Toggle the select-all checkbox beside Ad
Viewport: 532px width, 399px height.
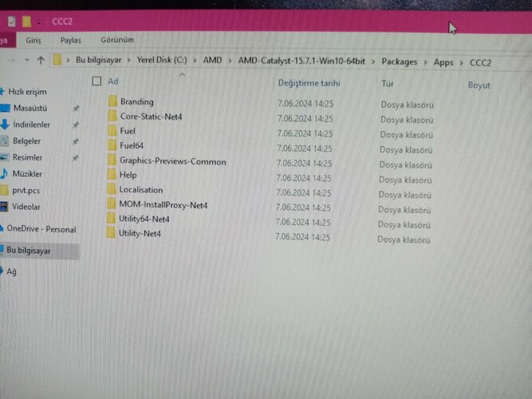click(x=97, y=81)
